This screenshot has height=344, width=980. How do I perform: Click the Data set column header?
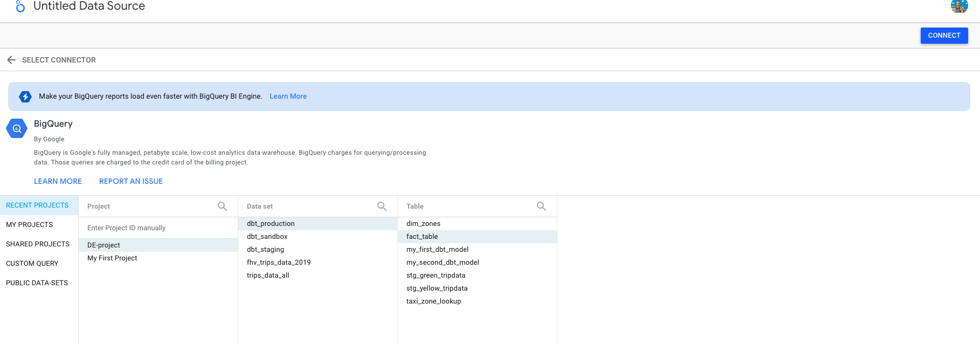tap(260, 207)
